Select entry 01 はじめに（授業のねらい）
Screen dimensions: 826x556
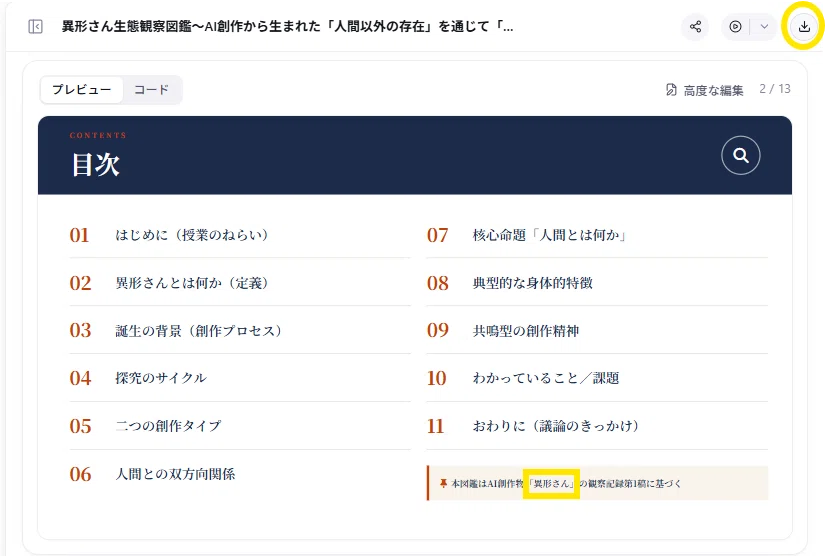[240, 235]
